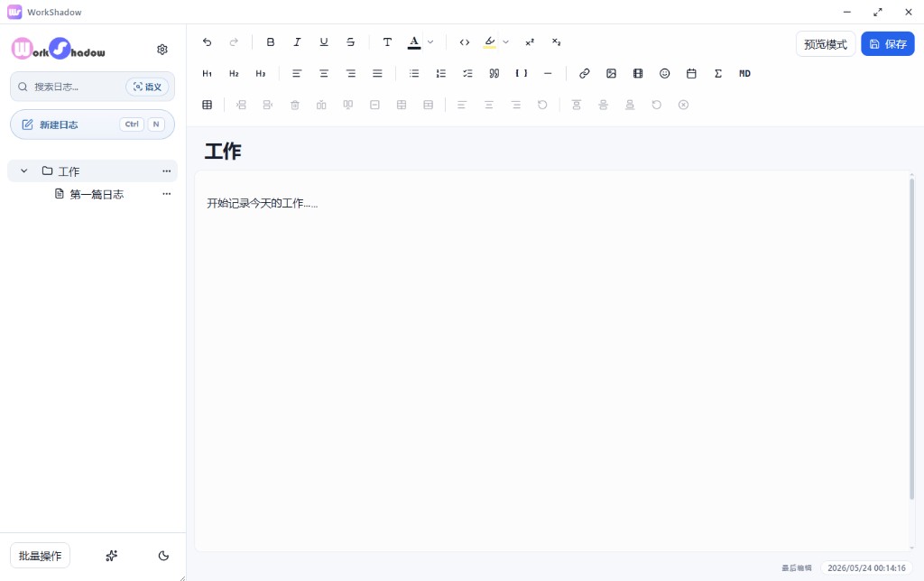Justify the text
924x581 pixels.
point(377,74)
